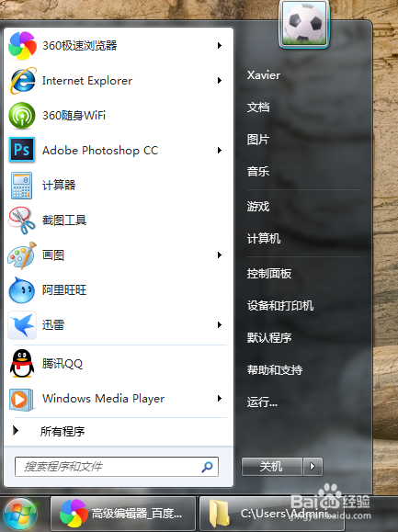Open the 迅雷 Thunder icon
Image resolution: width=398 pixels, height=532 pixels.
point(22,325)
